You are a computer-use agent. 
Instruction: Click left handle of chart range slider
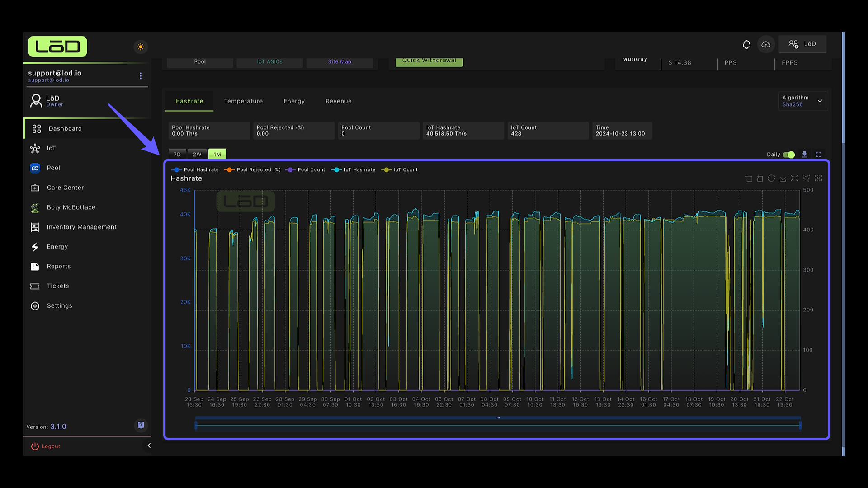[196, 425]
